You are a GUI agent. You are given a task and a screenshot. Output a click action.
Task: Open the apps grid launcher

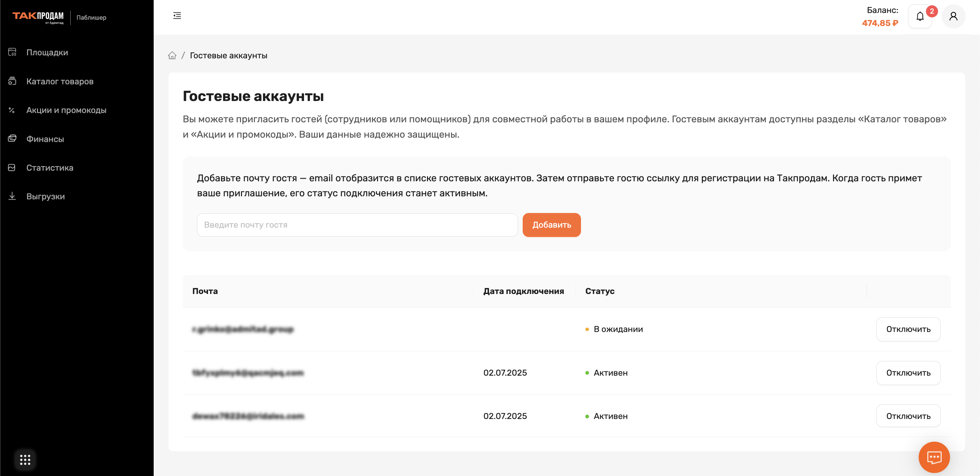point(25,460)
